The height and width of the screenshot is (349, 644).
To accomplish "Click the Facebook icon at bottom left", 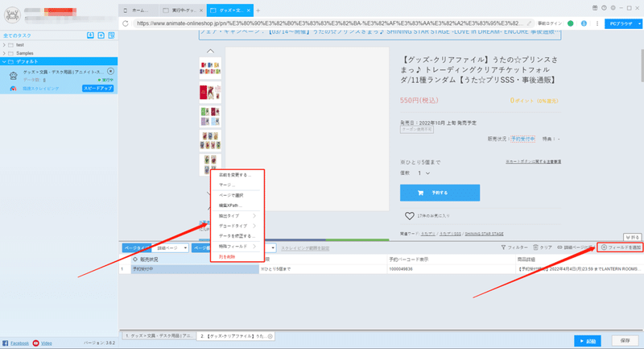I will (x=5, y=343).
